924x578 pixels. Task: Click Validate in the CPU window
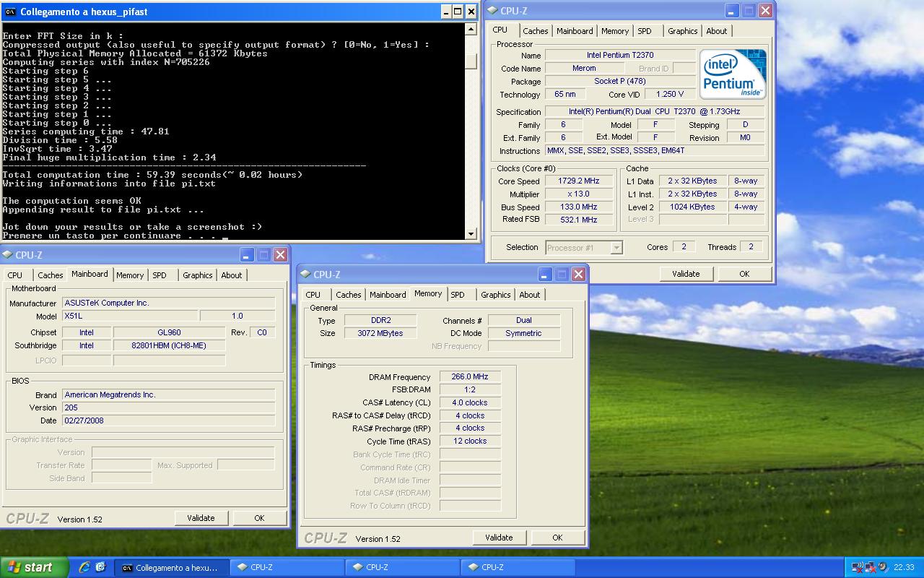coord(686,274)
